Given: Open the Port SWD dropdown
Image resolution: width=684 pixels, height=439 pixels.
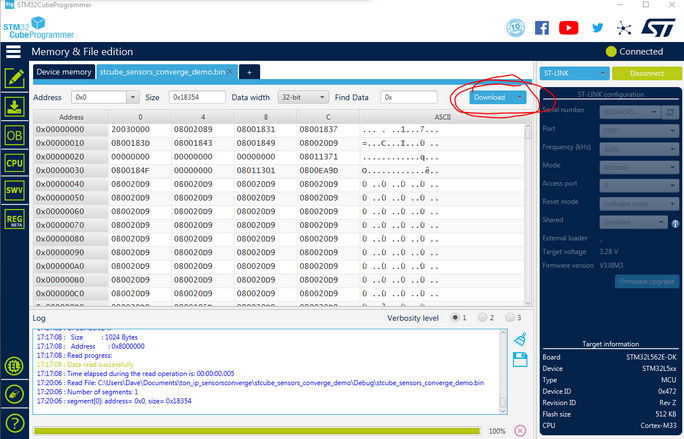Looking at the screenshot, I should point(639,130).
